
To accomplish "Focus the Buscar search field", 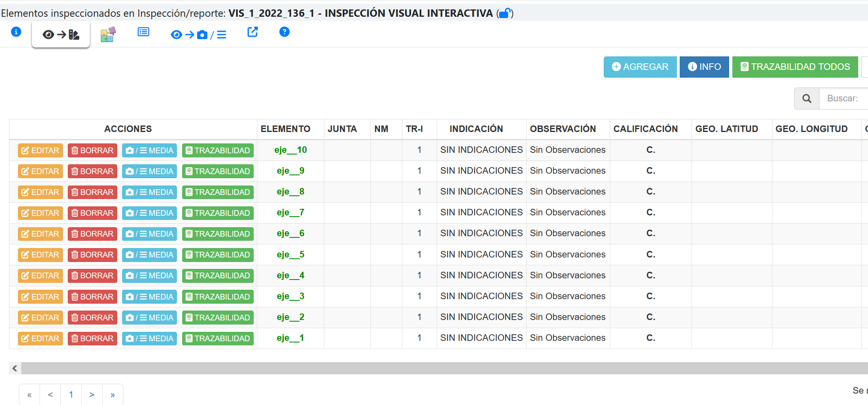I will 843,98.
